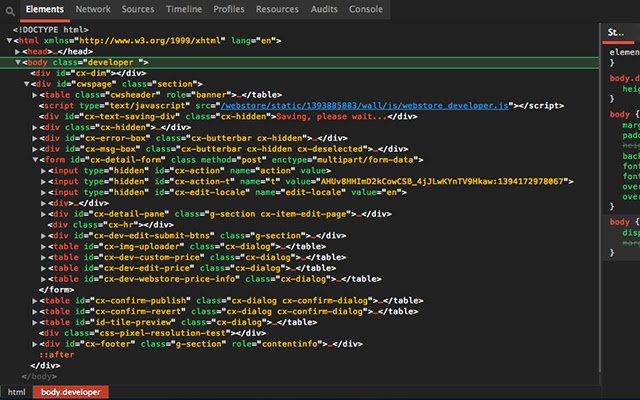
Task: Select the css-pixel-resolution-test div row
Action: [153, 333]
